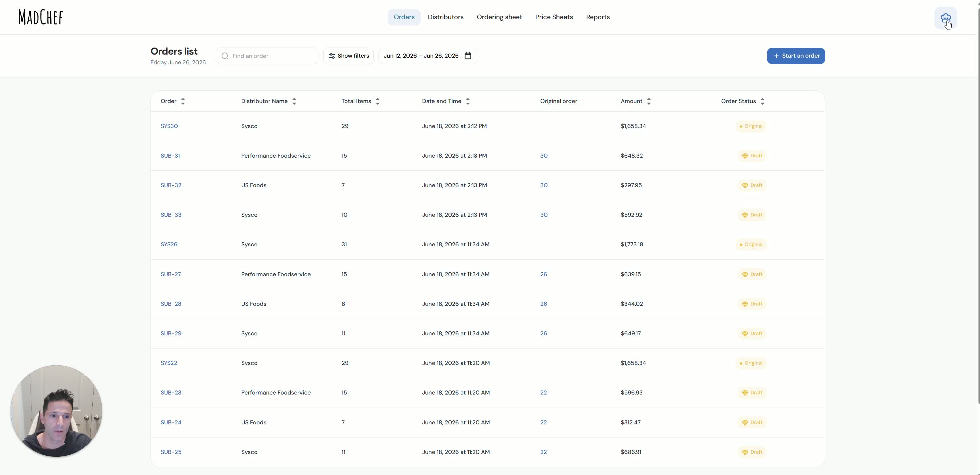Open the Price Sheets tab
980x475 pixels.
point(554,17)
